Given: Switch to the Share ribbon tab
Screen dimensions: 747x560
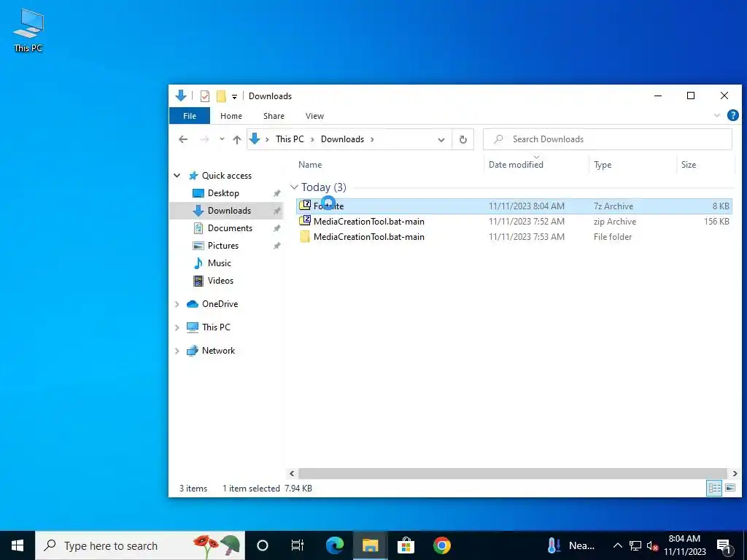Looking at the screenshot, I should [x=274, y=116].
